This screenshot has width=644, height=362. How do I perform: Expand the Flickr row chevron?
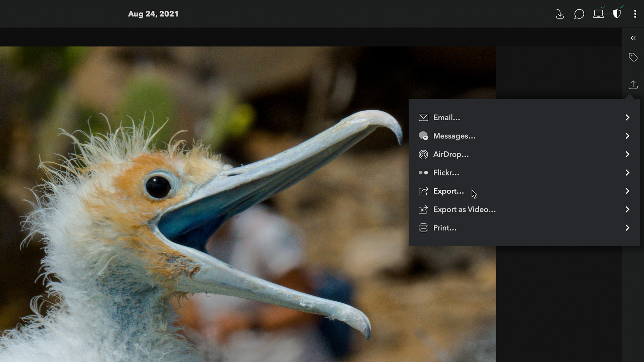(627, 173)
